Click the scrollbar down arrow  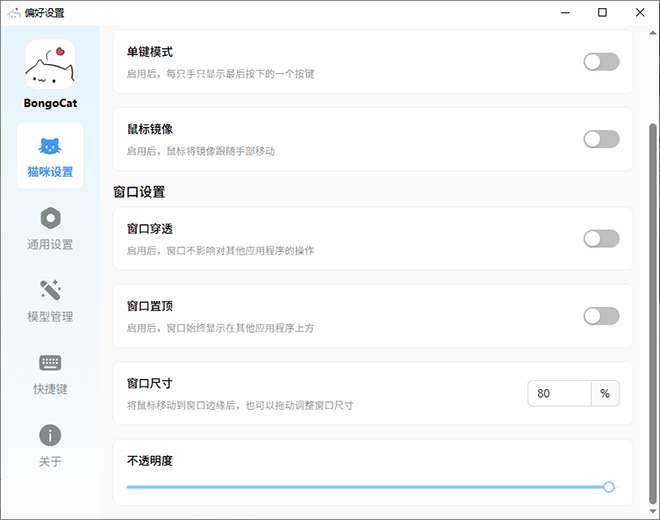click(x=653, y=511)
